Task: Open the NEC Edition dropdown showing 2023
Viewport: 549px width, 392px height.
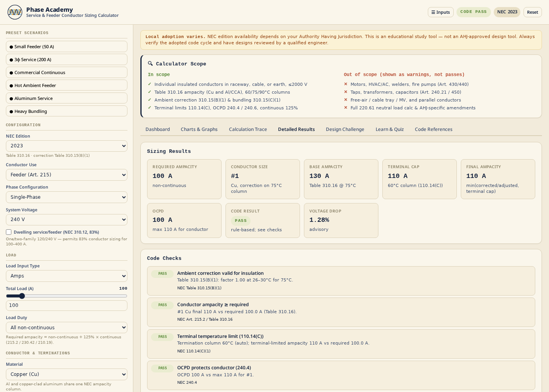Action: [x=67, y=146]
